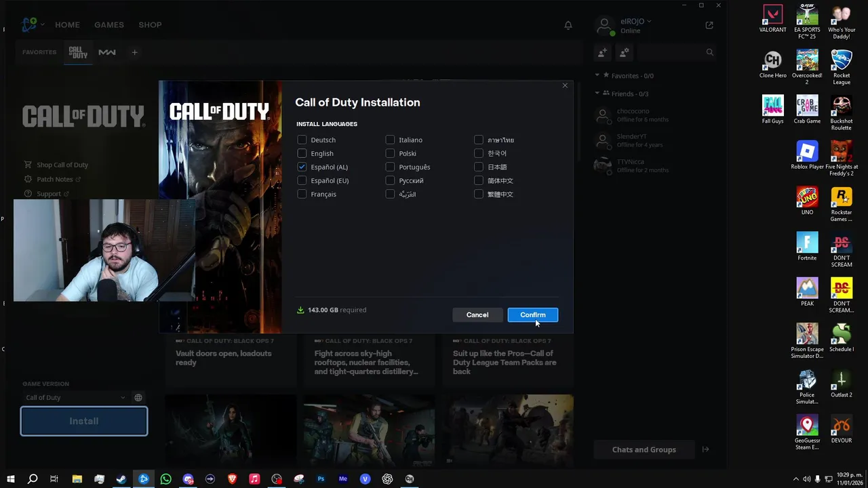Select the UNO desktop icon

(x=807, y=201)
